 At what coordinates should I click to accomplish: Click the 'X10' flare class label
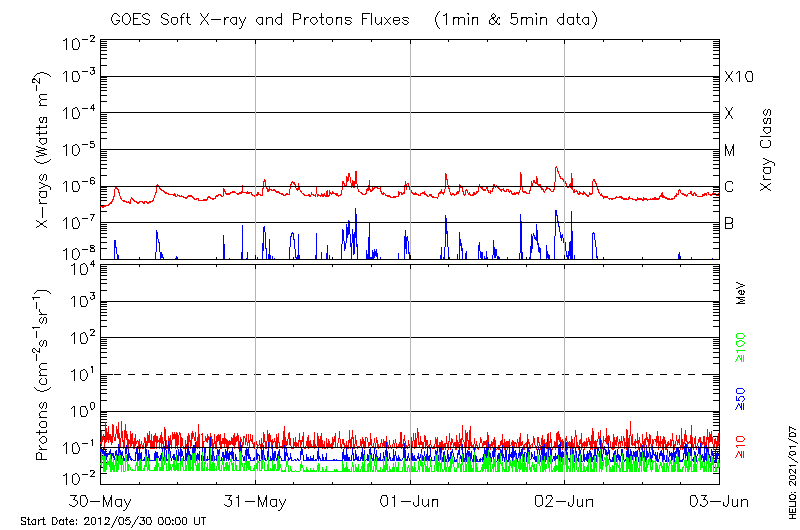pos(738,77)
